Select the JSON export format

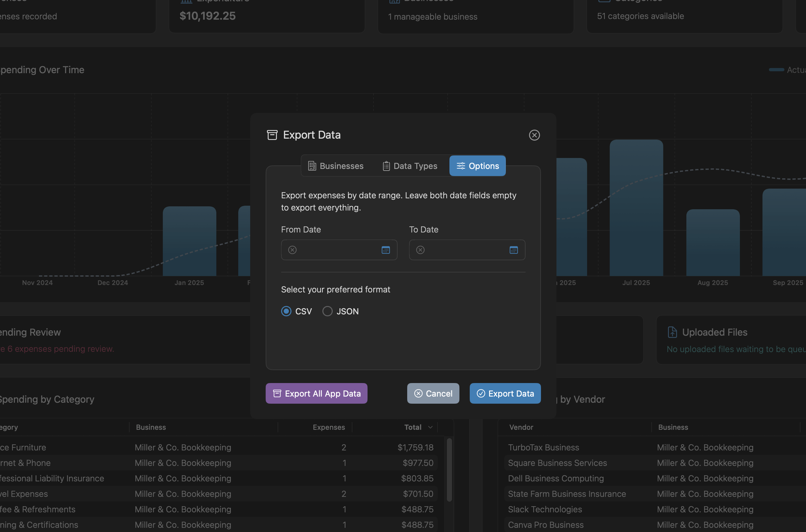pos(327,311)
